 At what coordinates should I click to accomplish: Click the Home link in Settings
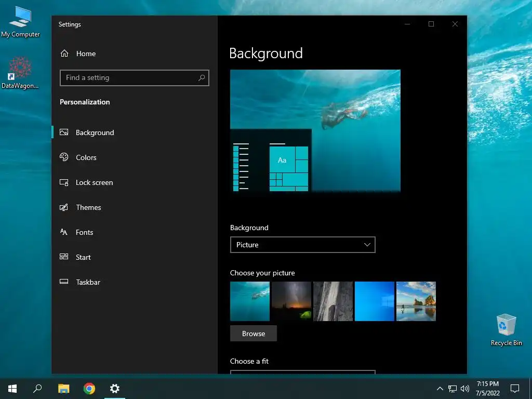[x=86, y=54]
